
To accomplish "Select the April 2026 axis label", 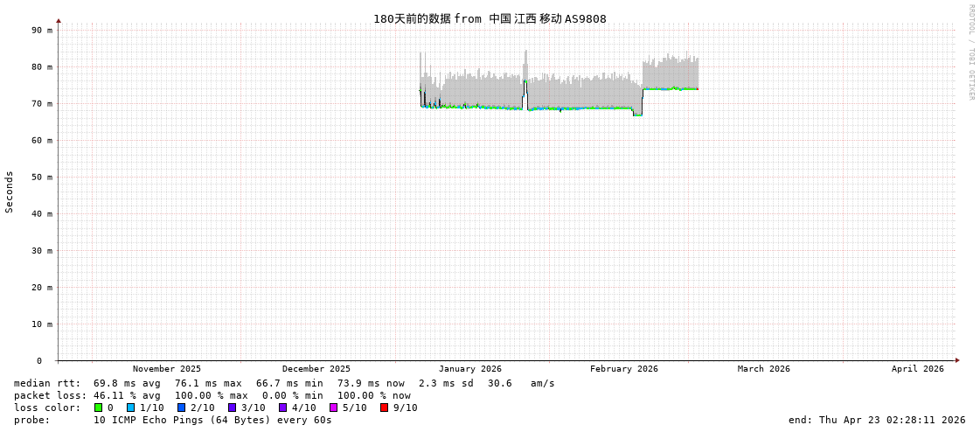I will pos(917,369).
